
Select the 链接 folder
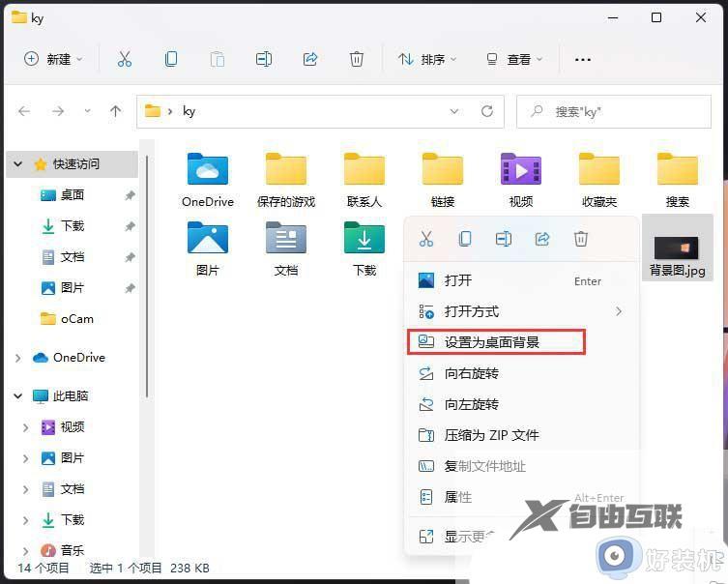point(443,180)
